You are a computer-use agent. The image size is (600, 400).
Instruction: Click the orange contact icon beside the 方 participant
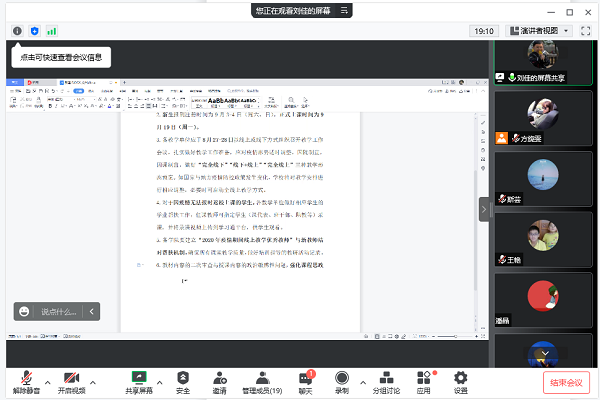coord(502,138)
